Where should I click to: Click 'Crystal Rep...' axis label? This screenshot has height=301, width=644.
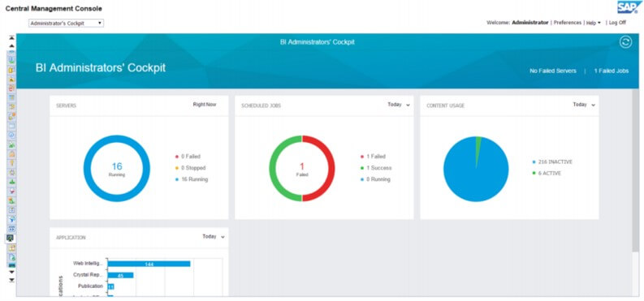click(x=88, y=275)
